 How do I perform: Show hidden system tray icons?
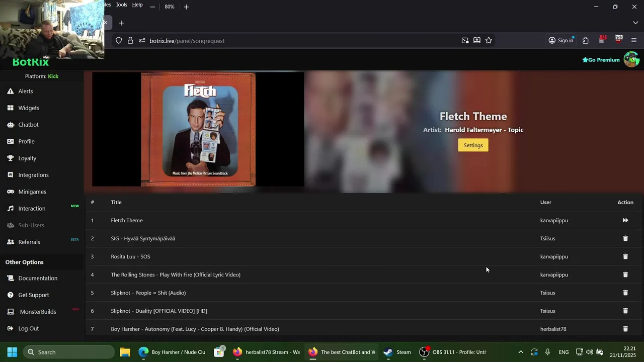pos(521,352)
